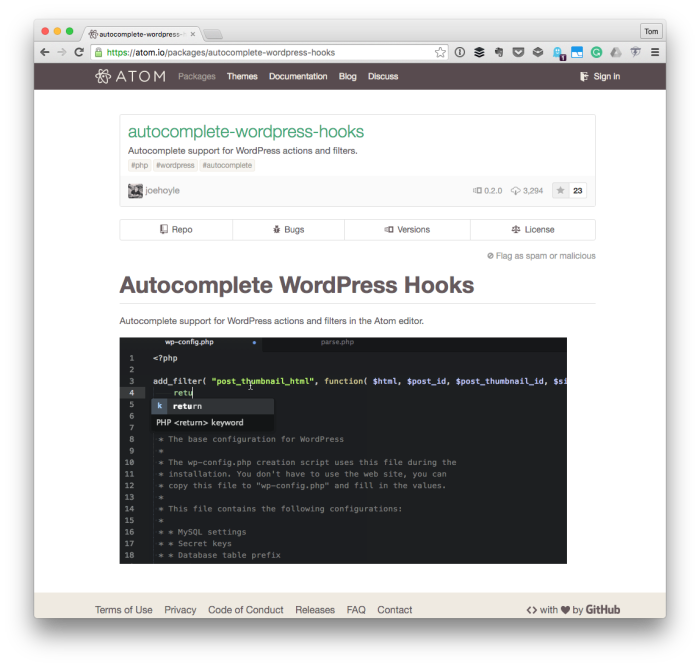Open the Grammarly green extension icon
The image size is (700, 667).
[596, 52]
